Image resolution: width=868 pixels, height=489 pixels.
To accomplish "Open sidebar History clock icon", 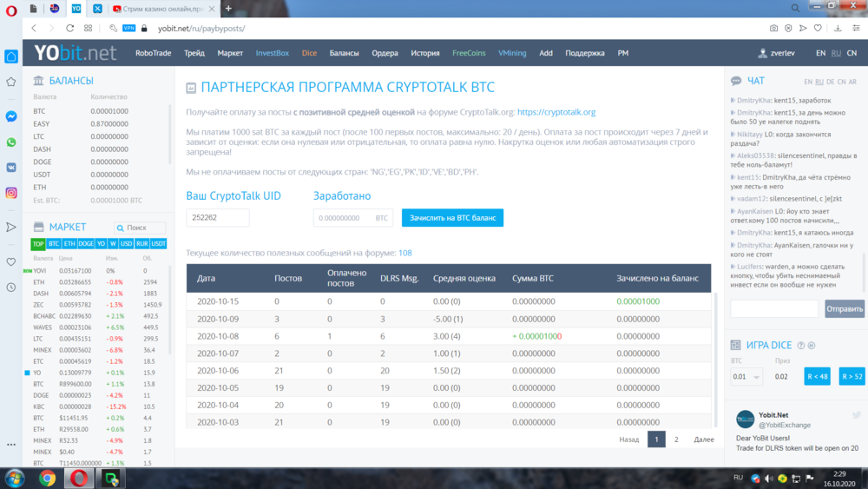I will coord(11,287).
